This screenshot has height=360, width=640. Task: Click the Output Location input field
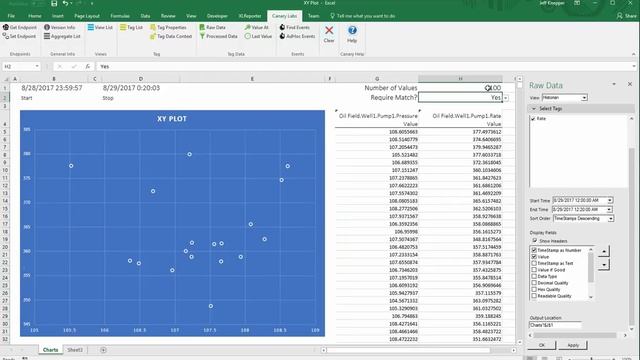555,325
